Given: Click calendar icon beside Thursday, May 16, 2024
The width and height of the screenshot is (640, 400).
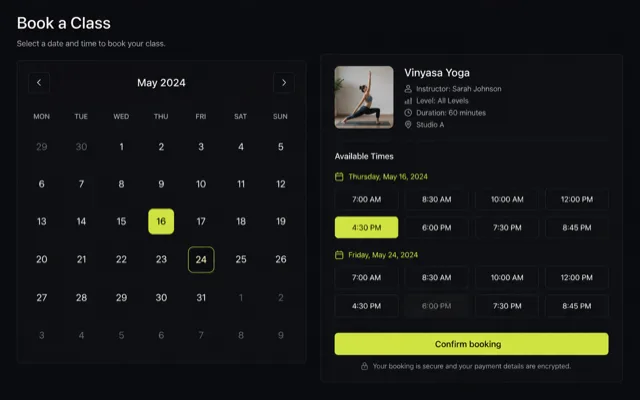Looking at the screenshot, I should pyautogui.click(x=339, y=177).
